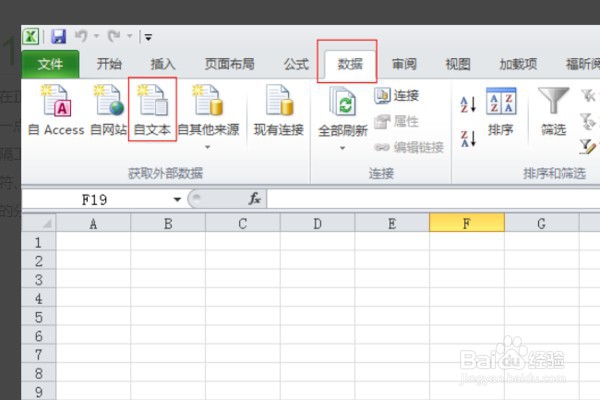Import data 自文本 (from text)
Screen dimensions: 600x400
(x=152, y=111)
